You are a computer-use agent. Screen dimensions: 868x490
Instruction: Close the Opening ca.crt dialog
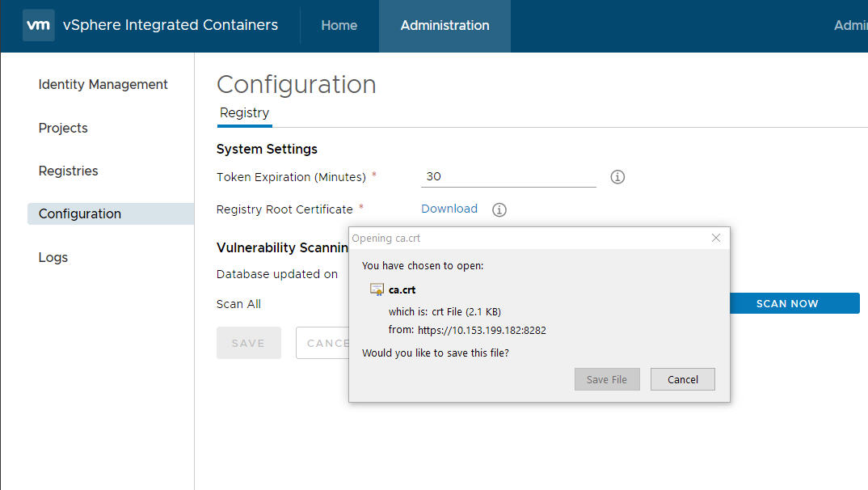click(x=715, y=238)
